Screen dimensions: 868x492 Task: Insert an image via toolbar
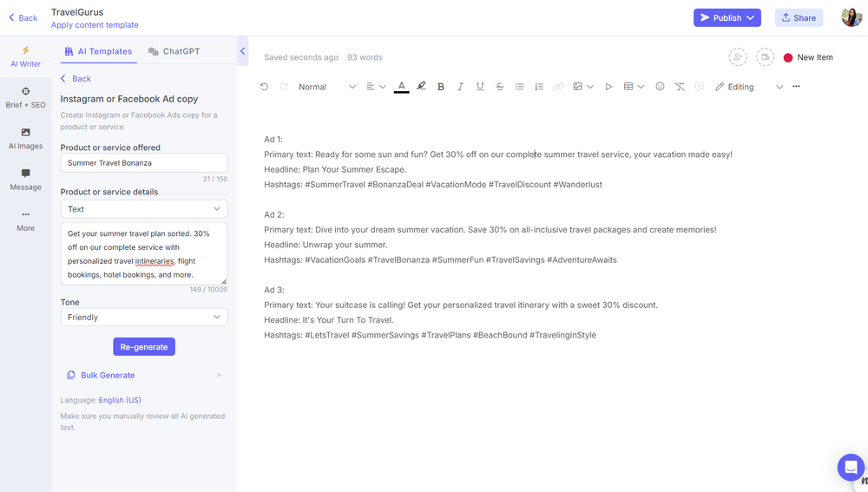[578, 87]
